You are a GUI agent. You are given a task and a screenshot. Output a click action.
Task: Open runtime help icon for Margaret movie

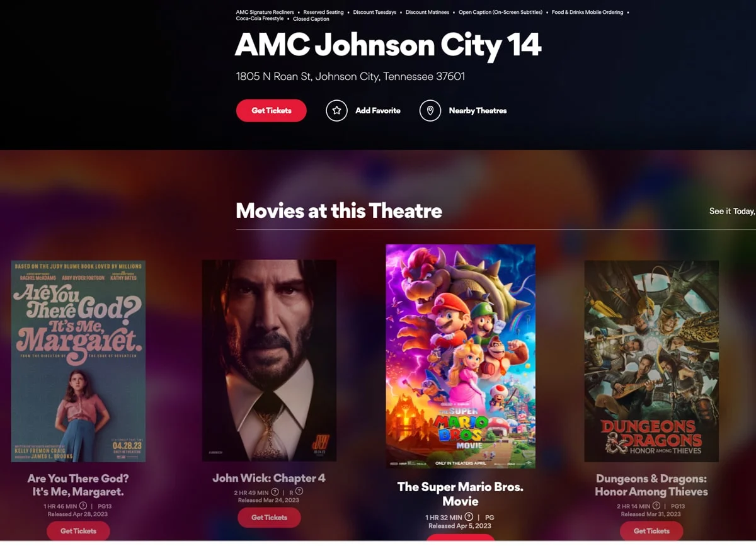(x=83, y=506)
